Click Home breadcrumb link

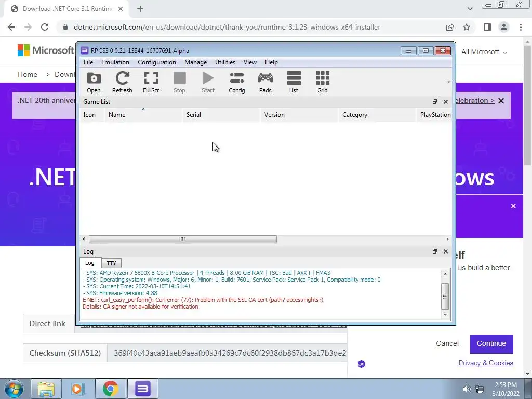click(28, 74)
